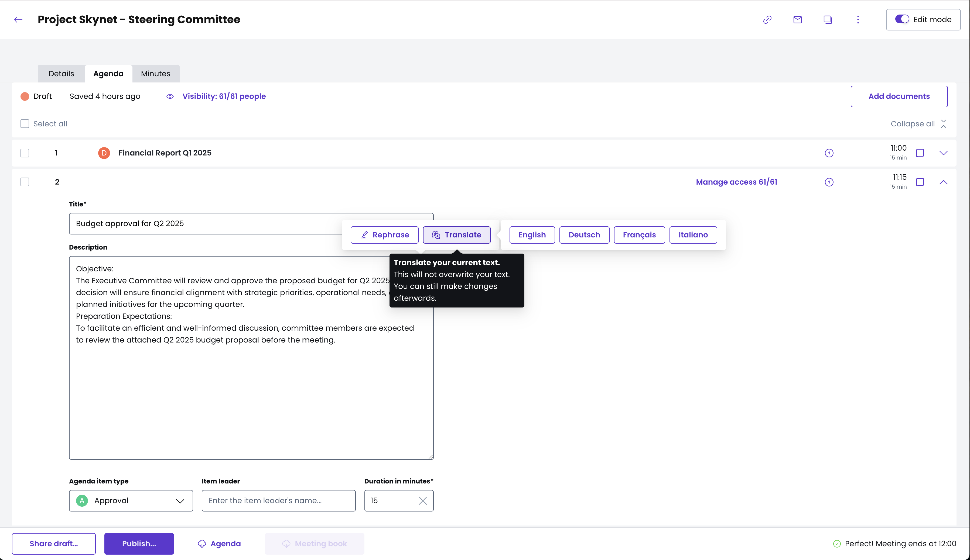
Task: Collapse agenda item 2 with chevron
Action: 944,182
